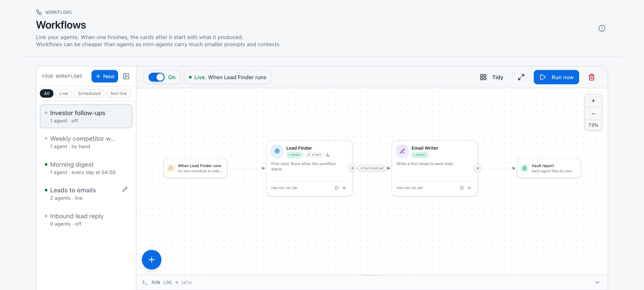
Task: Run the Email Writer card play icon
Action: pos(462,188)
